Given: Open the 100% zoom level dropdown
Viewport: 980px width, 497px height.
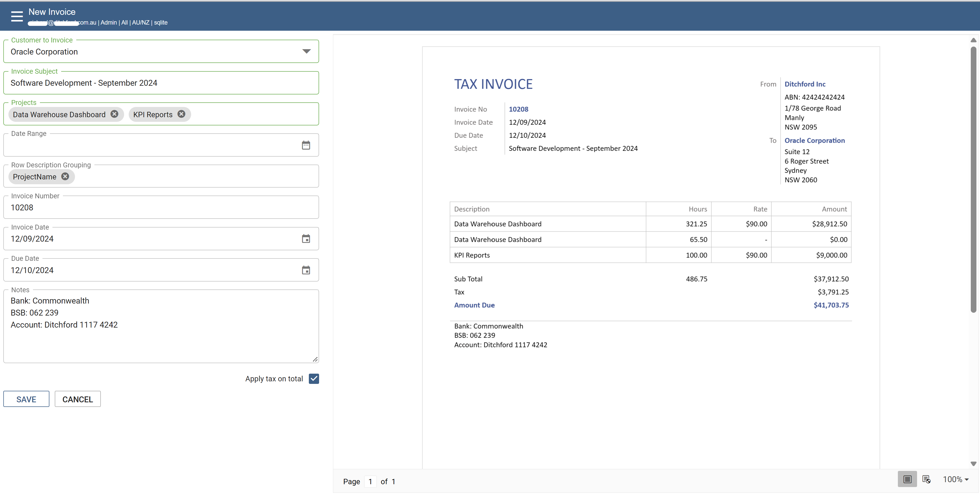Looking at the screenshot, I should 955,479.
